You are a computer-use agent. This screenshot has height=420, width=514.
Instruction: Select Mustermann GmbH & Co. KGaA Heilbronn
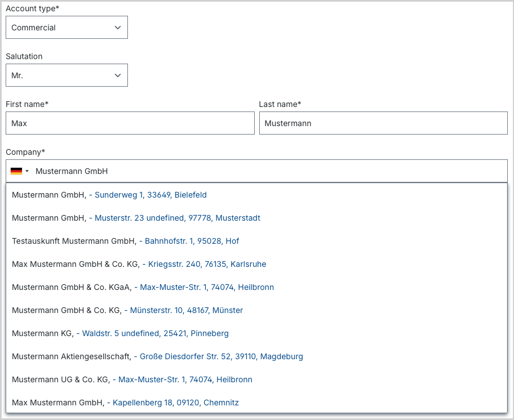256,287
